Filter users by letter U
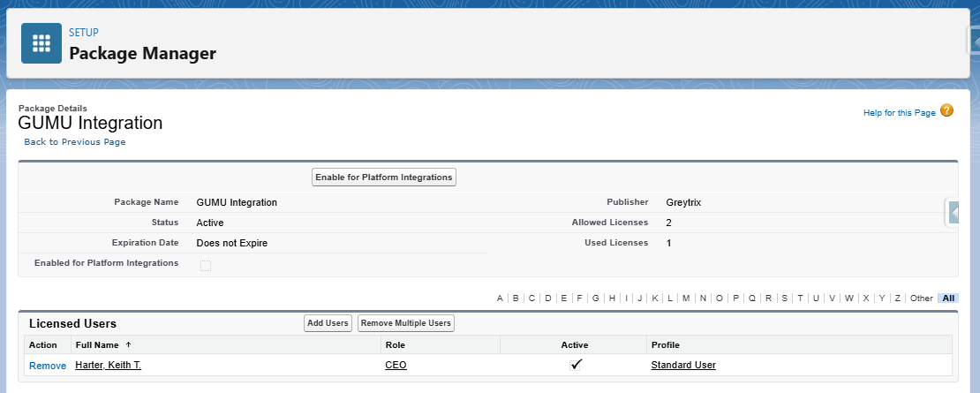This screenshot has height=393, width=980. tap(816, 298)
